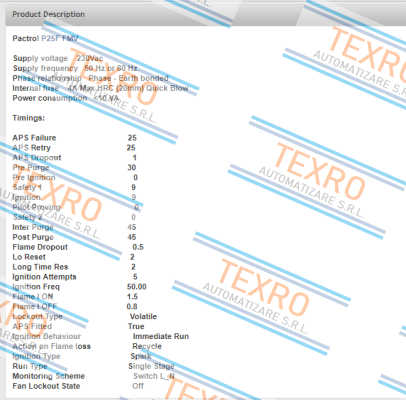
Task: Click the 'Long Time Res' label
Action: click(x=40, y=267)
